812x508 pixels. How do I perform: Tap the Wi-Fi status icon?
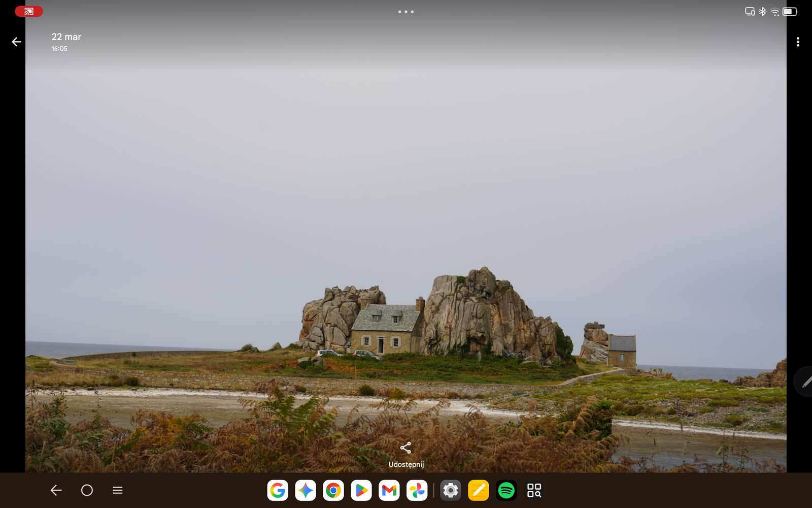(775, 12)
